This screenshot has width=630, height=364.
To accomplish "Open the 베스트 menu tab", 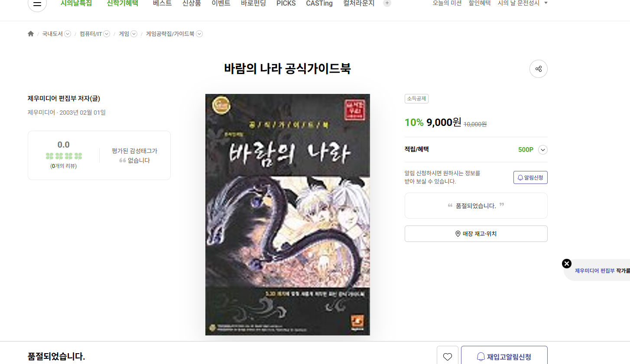I will pyautogui.click(x=162, y=3).
